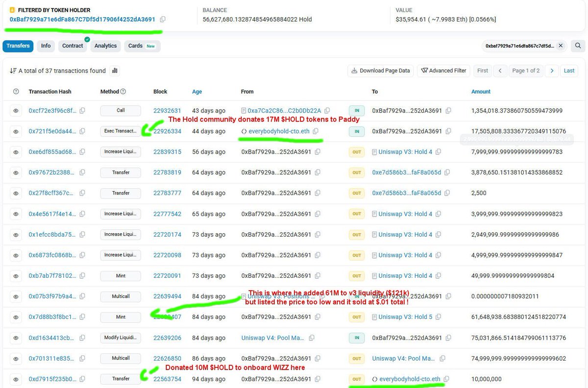Viewport: 588px width, 388px height.
Task: Preview transaction 0x4e5617f4e14 with eye icon
Action: pos(16,214)
